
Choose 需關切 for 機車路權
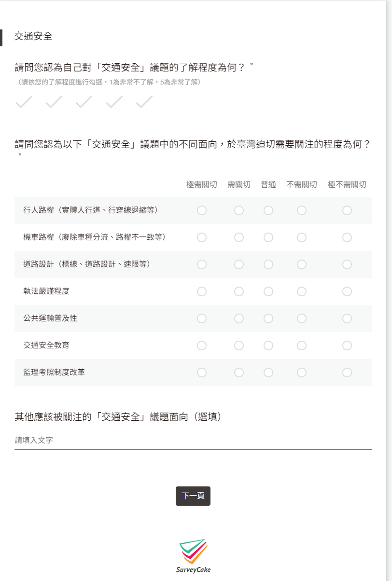239,237
